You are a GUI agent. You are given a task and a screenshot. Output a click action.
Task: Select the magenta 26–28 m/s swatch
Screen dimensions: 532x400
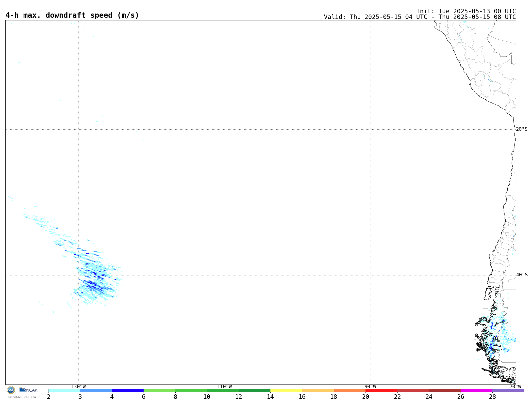pyautogui.click(x=477, y=391)
